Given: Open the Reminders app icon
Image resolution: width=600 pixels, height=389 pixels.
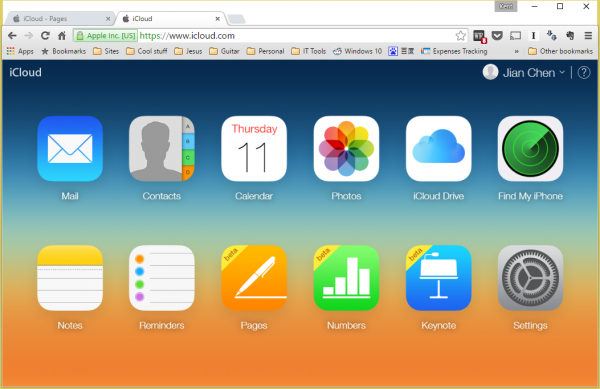Looking at the screenshot, I should 162,278.
